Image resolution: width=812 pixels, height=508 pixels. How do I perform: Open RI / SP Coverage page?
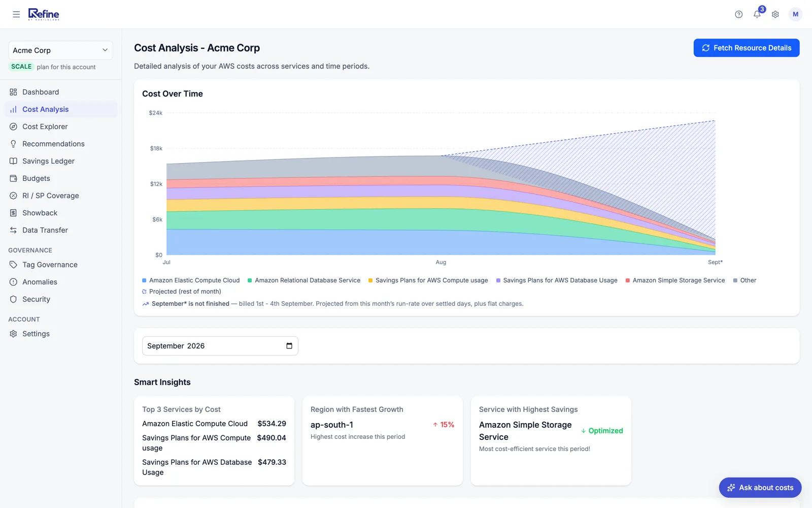pyautogui.click(x=61, y=196)
